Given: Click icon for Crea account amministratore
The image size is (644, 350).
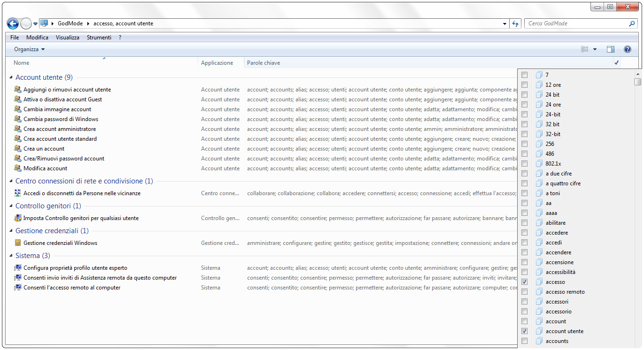Looking at the screenshot, I should tap(18, 129).
